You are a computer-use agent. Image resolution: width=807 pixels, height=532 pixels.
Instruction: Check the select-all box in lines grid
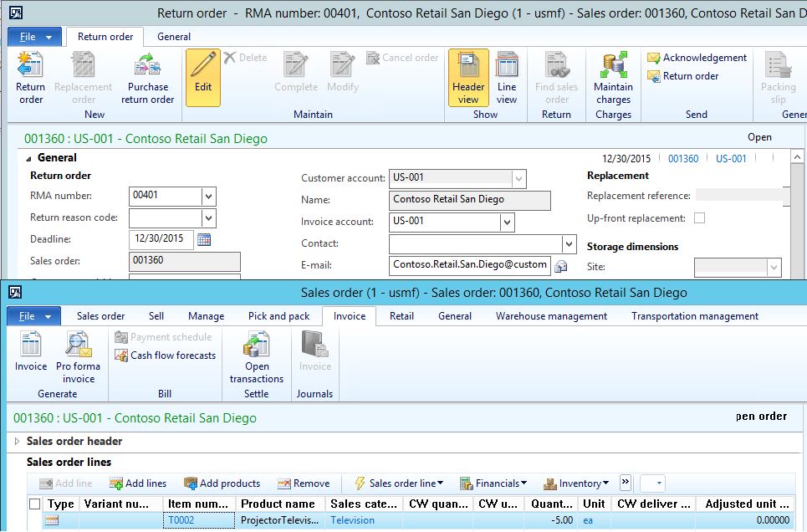pos(34,504)
